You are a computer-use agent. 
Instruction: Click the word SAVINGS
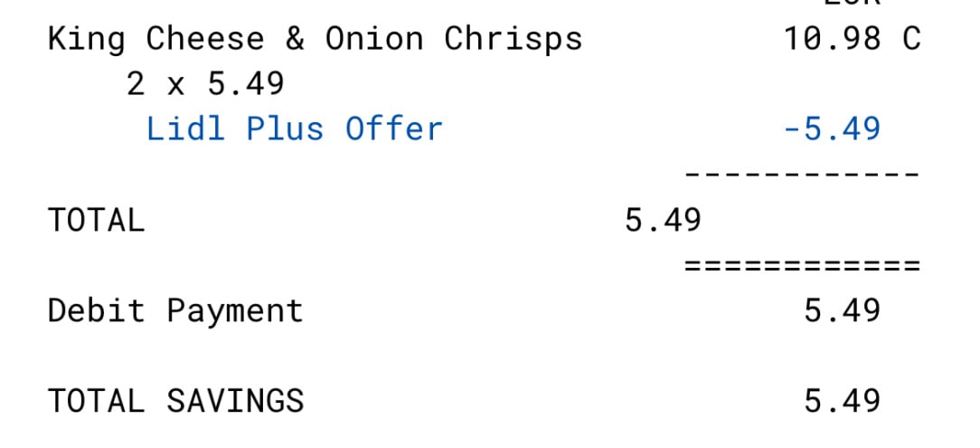[235, 400]
